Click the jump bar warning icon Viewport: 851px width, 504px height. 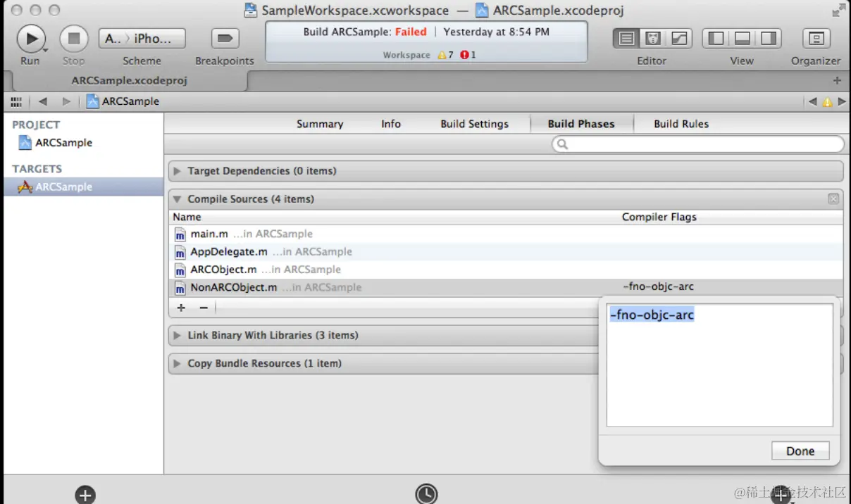pyautogui.click(x=827, y=101)
